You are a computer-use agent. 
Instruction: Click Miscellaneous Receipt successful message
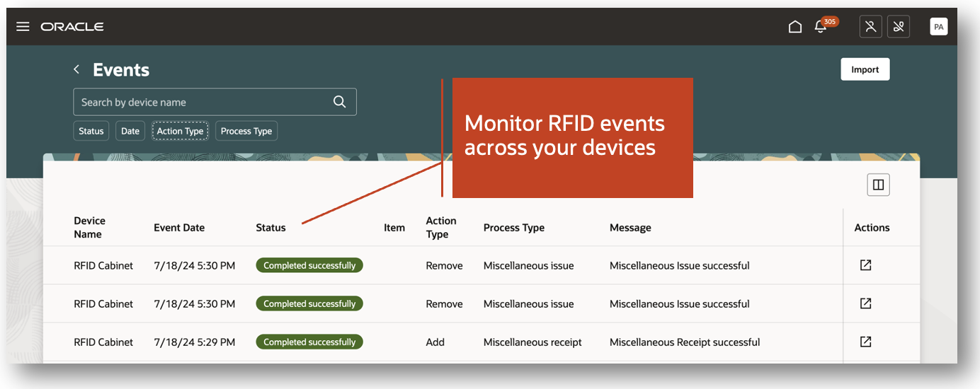[685, 342]
